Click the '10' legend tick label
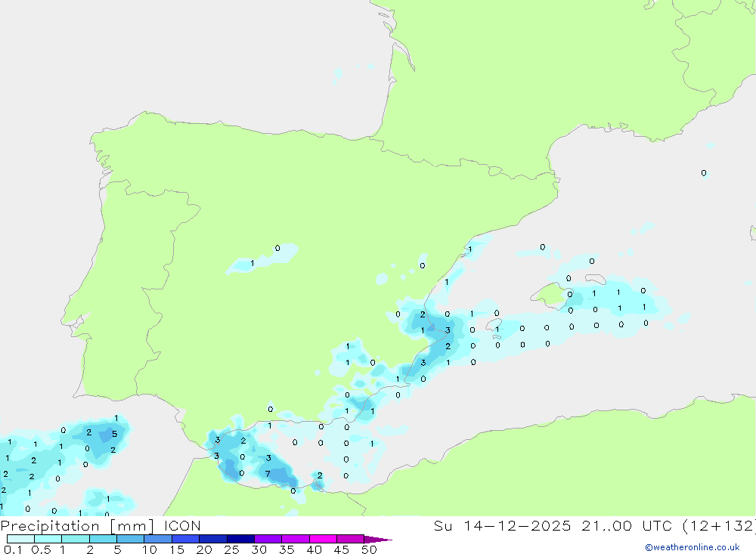This screenshot has height=554, width=756. [150, 549]
